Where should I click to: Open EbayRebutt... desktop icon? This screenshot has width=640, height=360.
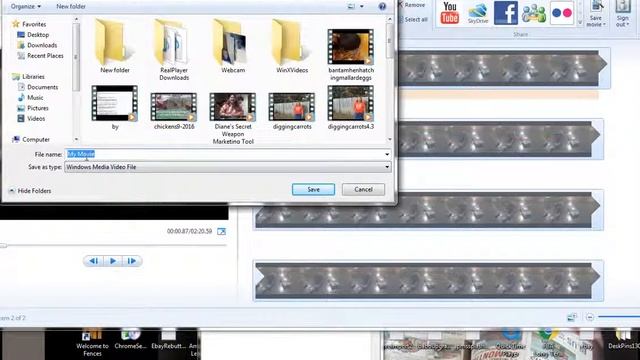pyautogui.click(x=169, y=340)
